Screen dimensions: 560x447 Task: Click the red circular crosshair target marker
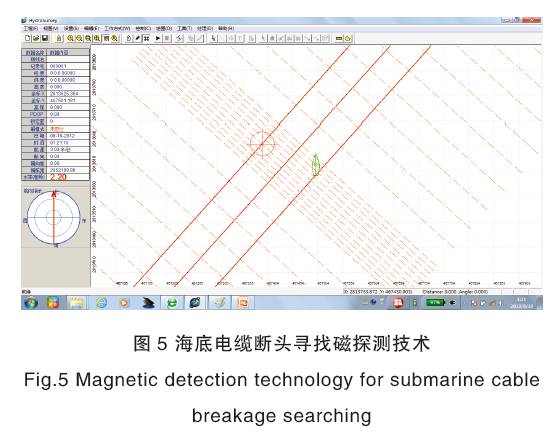(x=262, y=144)
